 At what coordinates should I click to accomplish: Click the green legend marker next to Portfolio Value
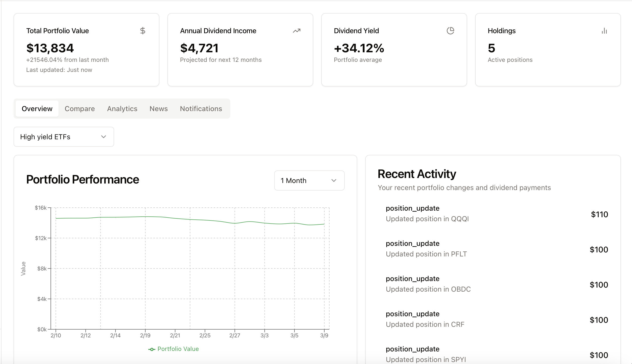(152, 349)
